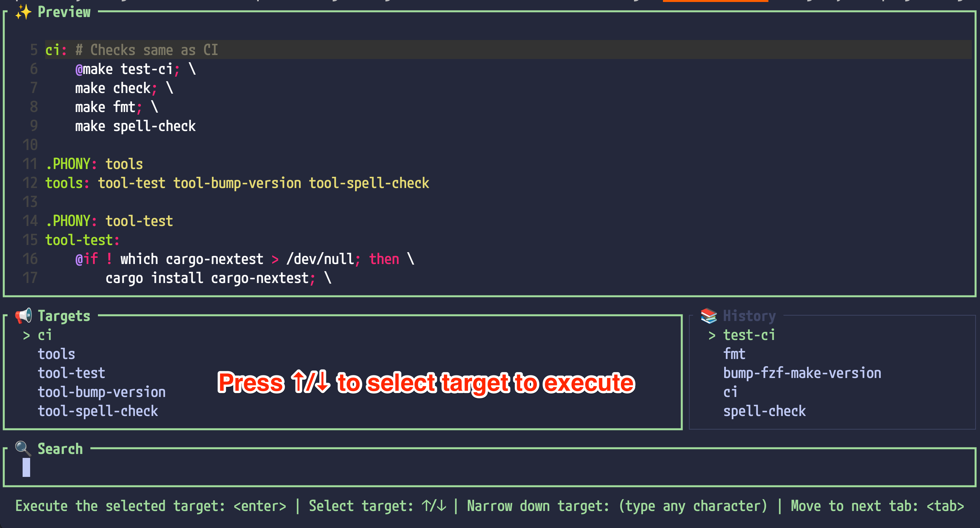Choose bump-fzf-make-version in History
Image resolution: width=980 pixels, height=528 pixels.
[802, 373]
